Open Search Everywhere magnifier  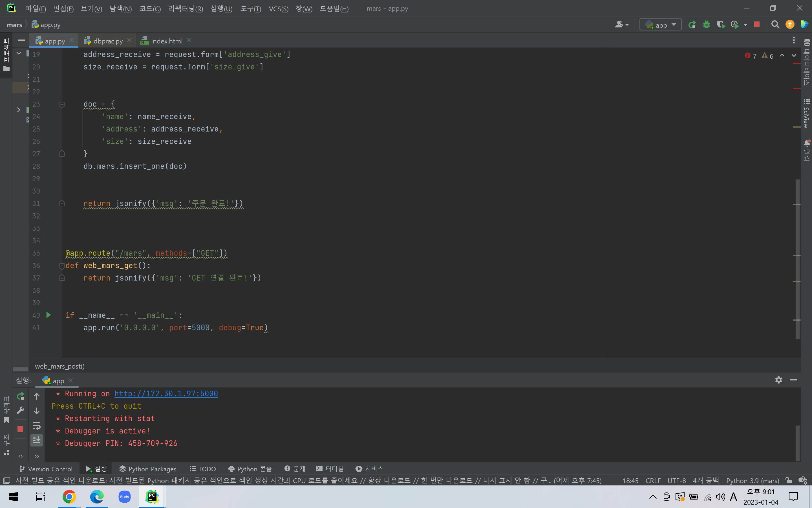coord(775,25)
